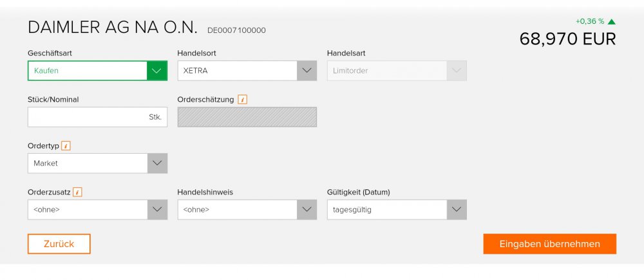Screen dimensions: 644x280
Task: Click the DAIMLER AG NA O.N. heading
Action: pyautogui.click(x=112, y=28)
